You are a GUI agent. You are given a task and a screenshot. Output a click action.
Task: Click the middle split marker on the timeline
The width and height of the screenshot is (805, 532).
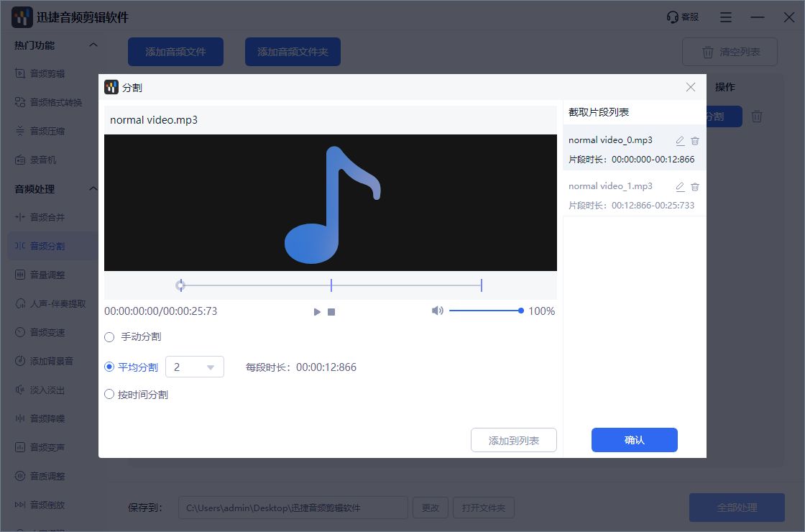[331, 285]
